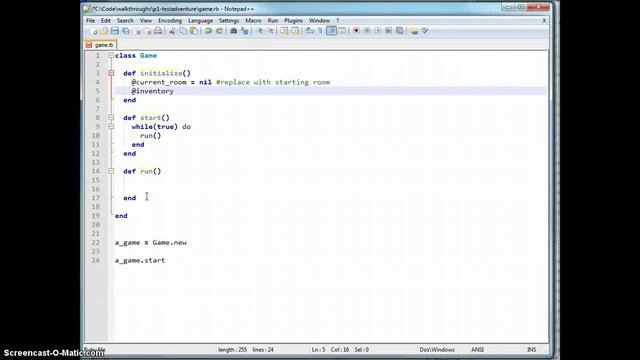Click the Copy toolbar icon
This screenshot has width=640, height=360.
coord(183,31)
